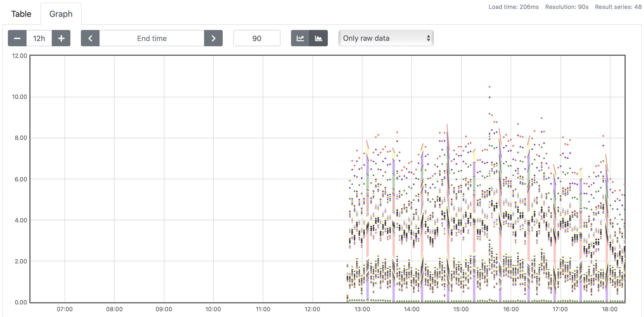
Task: Click the resolution field showing 90
Action: point(257,38)
